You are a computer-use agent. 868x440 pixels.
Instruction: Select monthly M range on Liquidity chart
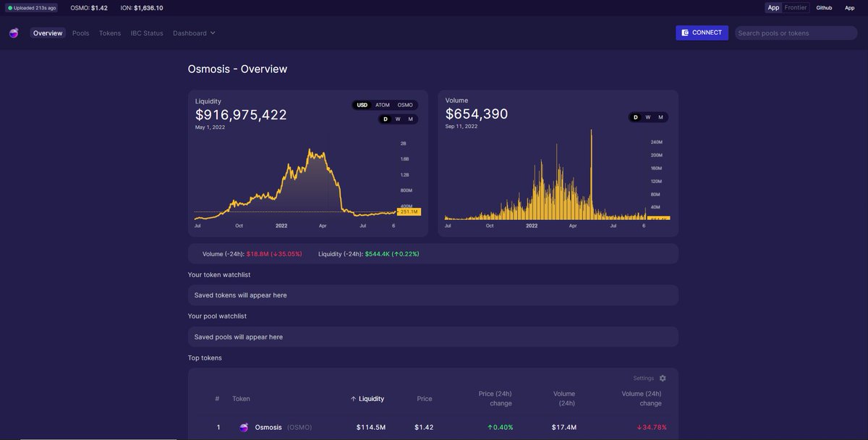click(410, 119)
